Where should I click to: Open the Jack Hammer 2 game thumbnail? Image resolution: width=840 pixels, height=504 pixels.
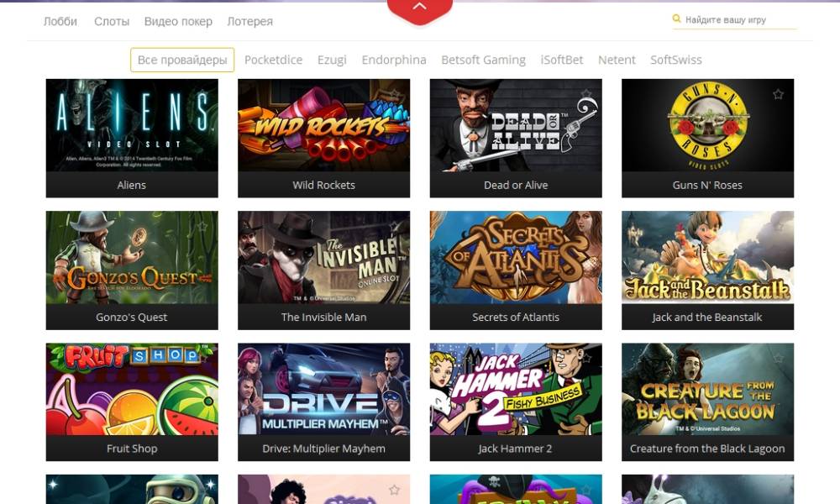(x=516, y=390)
